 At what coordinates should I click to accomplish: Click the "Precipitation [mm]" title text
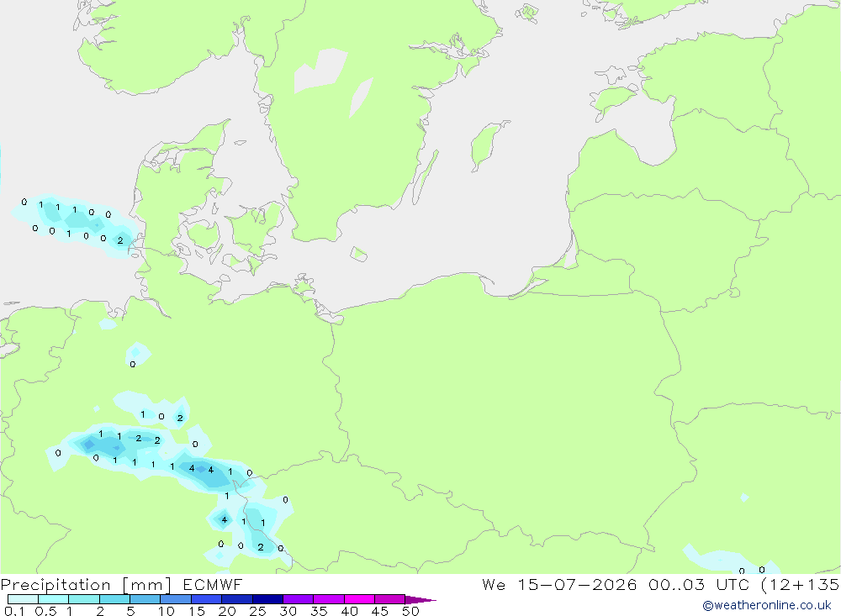[86, 585]
